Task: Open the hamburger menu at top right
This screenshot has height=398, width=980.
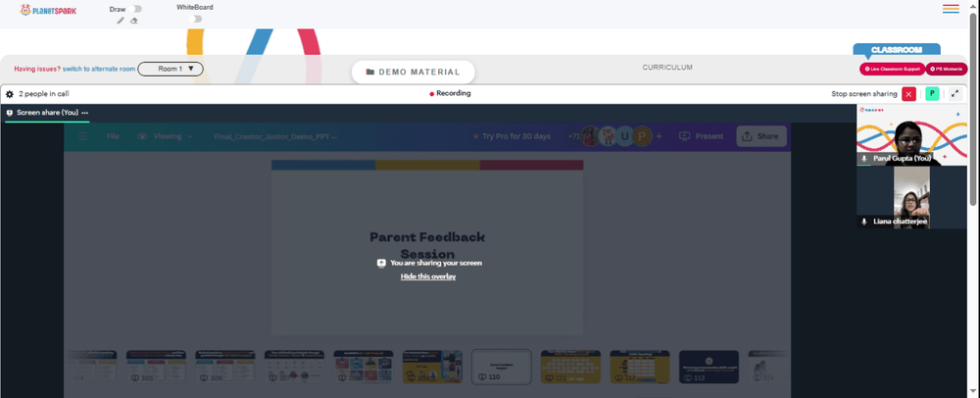Action: tap(951, 9)
